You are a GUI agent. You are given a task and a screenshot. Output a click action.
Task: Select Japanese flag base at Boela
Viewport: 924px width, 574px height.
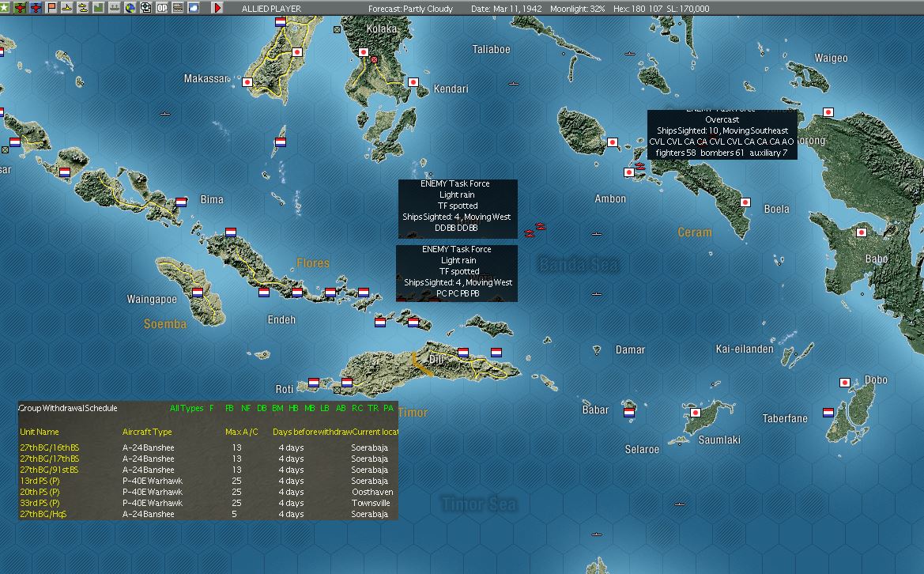tap(745, 202)
